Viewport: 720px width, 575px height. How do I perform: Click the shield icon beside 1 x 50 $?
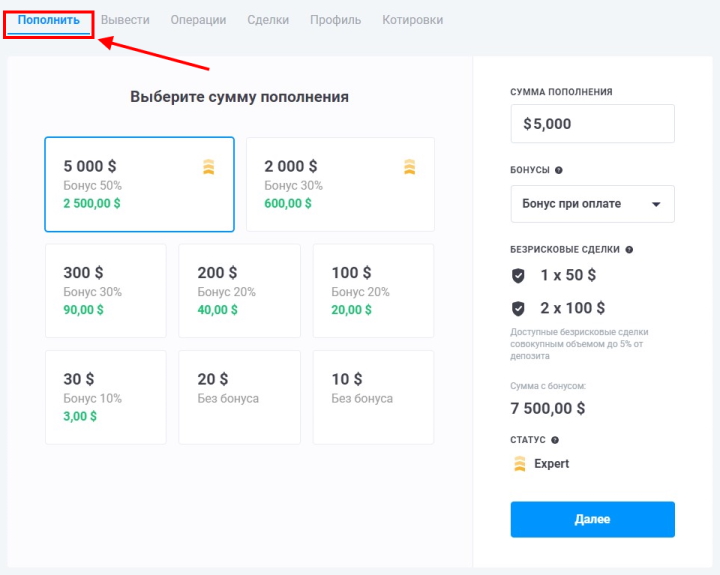518,275
